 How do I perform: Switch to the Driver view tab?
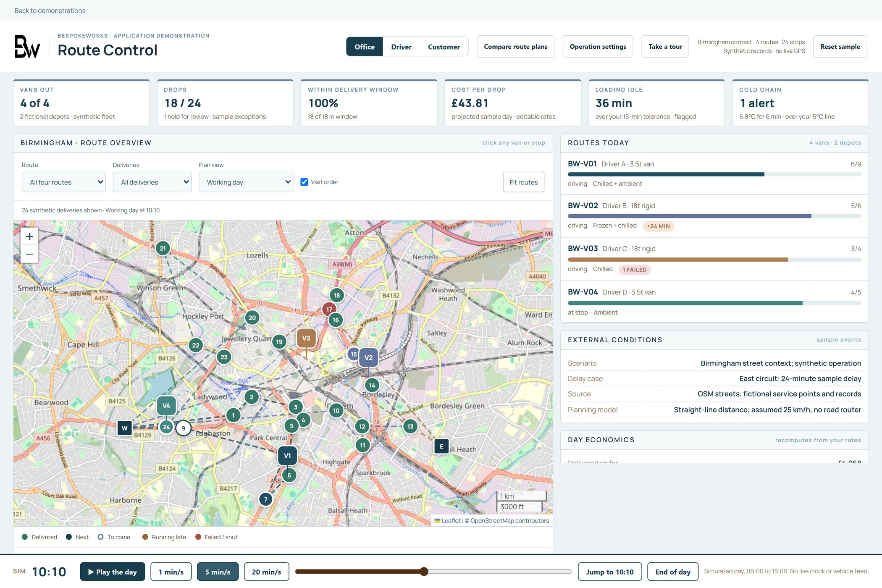401,47
